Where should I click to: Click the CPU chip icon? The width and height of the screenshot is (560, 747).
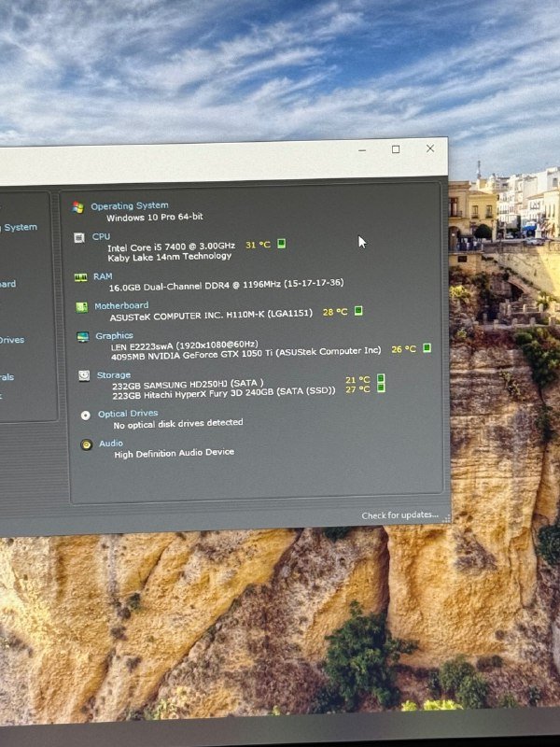pyautogui.click(x=79, y=238)
